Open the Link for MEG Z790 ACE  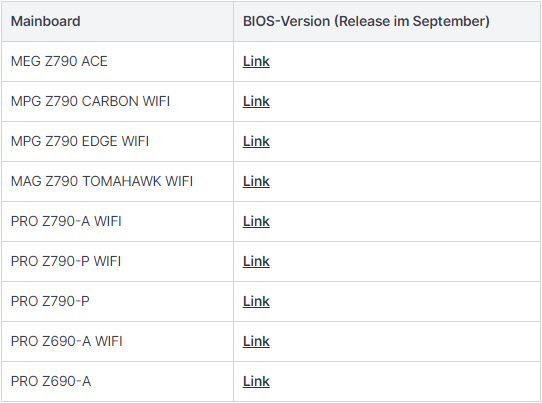pos(256,62)
